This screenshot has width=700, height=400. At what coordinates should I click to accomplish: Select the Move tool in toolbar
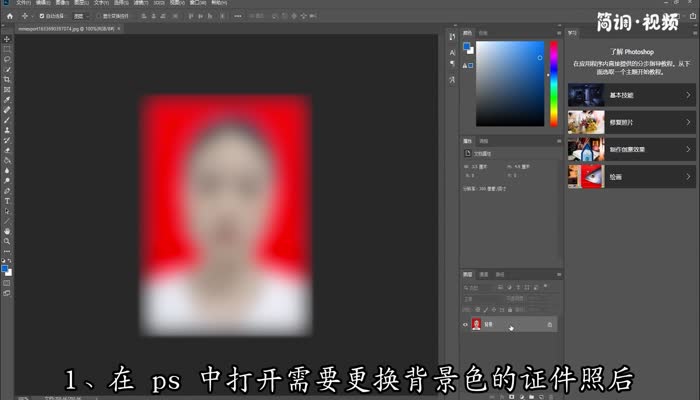[7, 39]
